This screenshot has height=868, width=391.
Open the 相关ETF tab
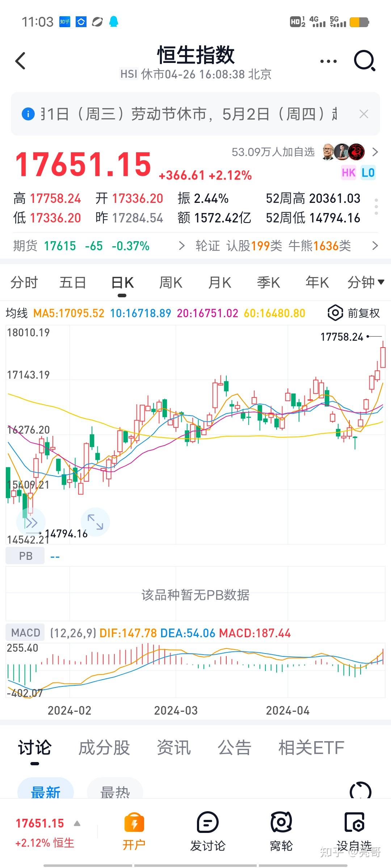tap(311, 748)
